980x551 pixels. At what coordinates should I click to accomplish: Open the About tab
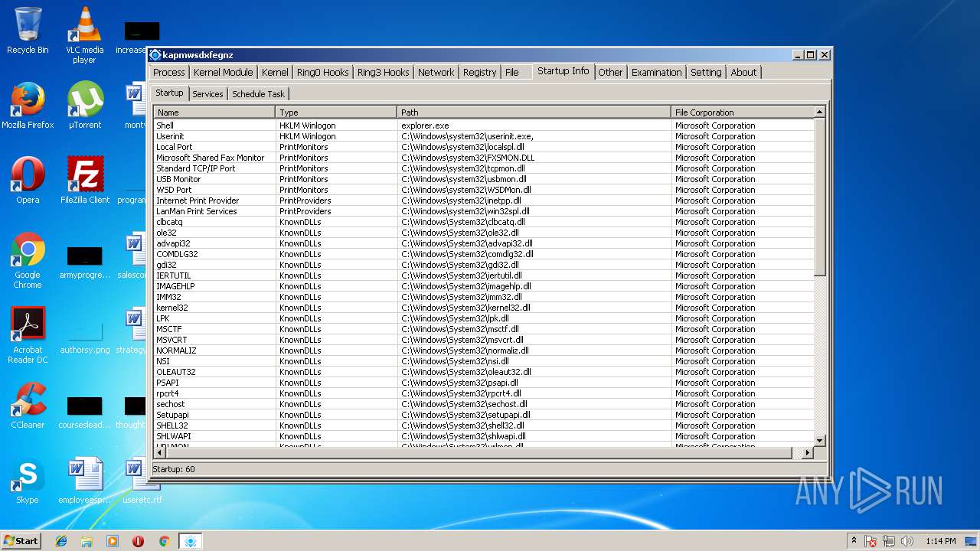click(x=743, y=72)
